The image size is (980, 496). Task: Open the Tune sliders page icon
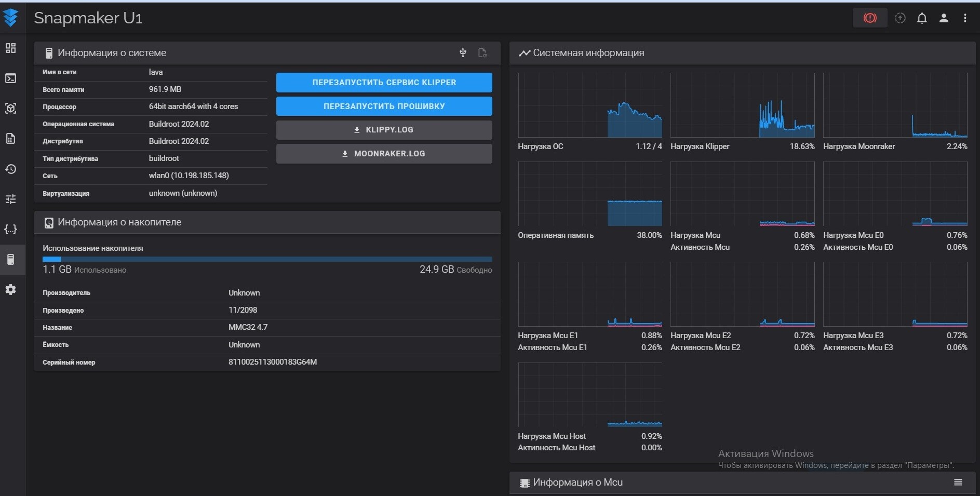[10, 199]
